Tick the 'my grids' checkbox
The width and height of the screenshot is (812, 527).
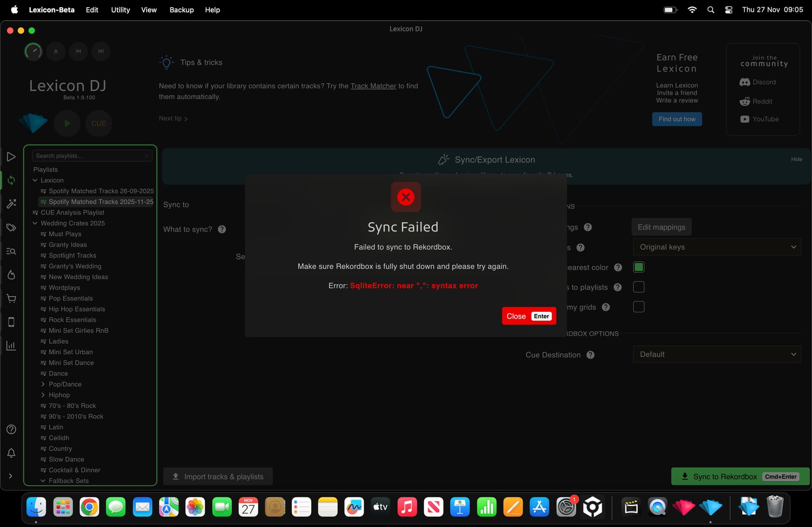pyautogui.click(x=639, y=307)
